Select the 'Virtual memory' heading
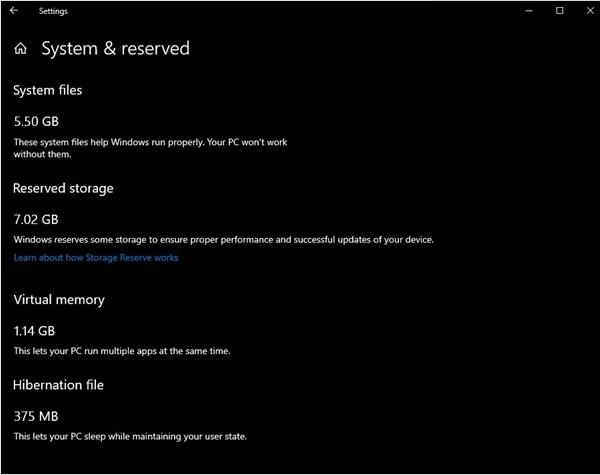 coord(59,300)
